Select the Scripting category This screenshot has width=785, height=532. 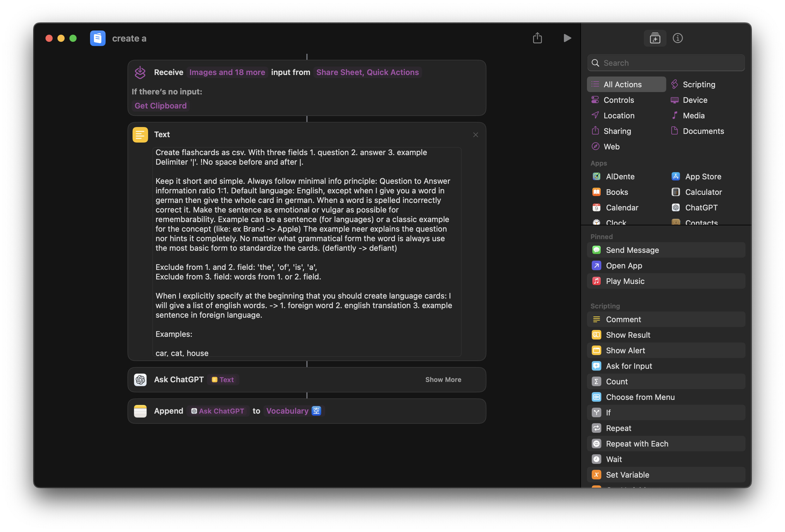point(699,84)
